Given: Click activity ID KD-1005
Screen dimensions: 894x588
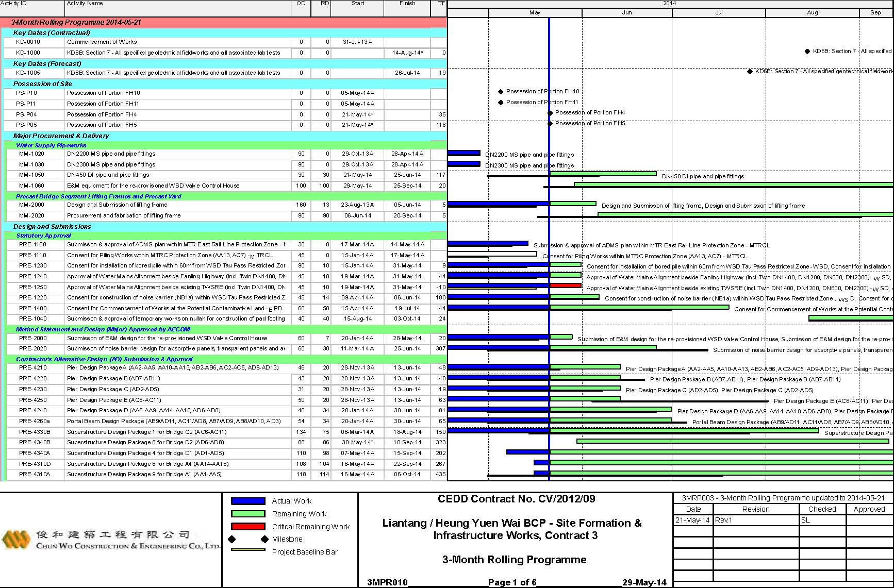Looking at the screenshot, I should [x=28, y=73].
